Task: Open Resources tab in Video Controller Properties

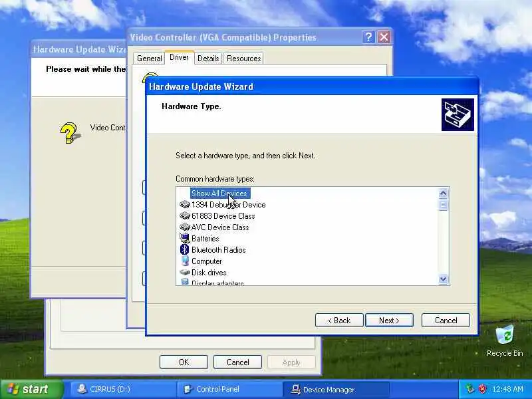Action: click(x=243, y=59)
